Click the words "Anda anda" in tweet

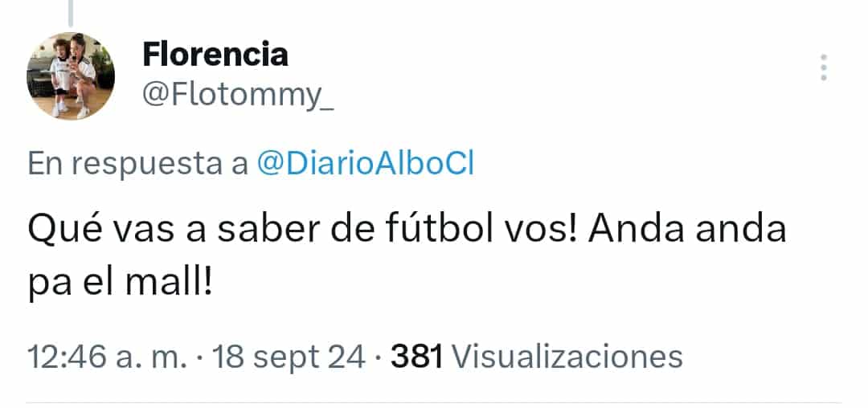(686, 232)
